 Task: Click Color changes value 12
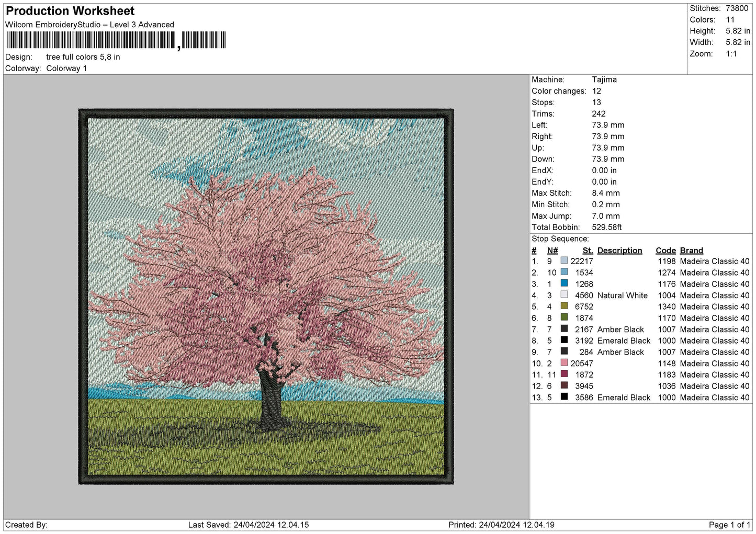click(x=596, y=91)
